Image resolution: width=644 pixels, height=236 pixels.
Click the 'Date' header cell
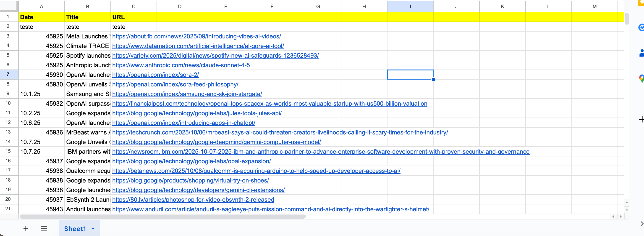click(42, 17)
